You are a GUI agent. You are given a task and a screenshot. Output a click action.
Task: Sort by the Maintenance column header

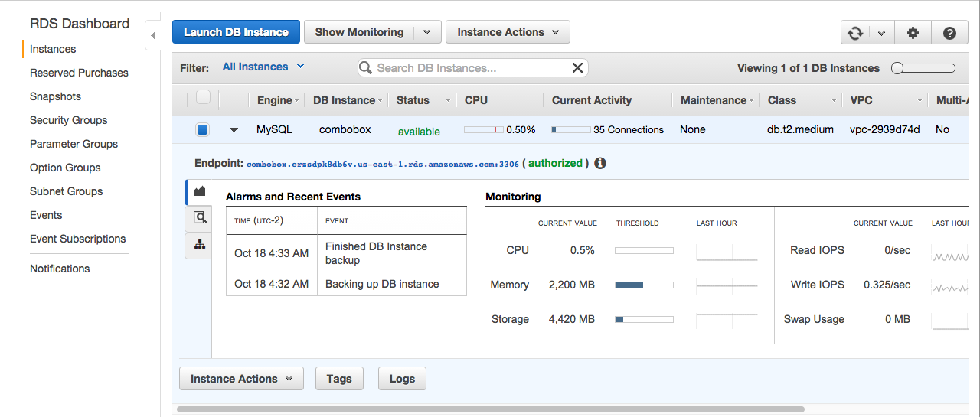[x=717, y=100]
